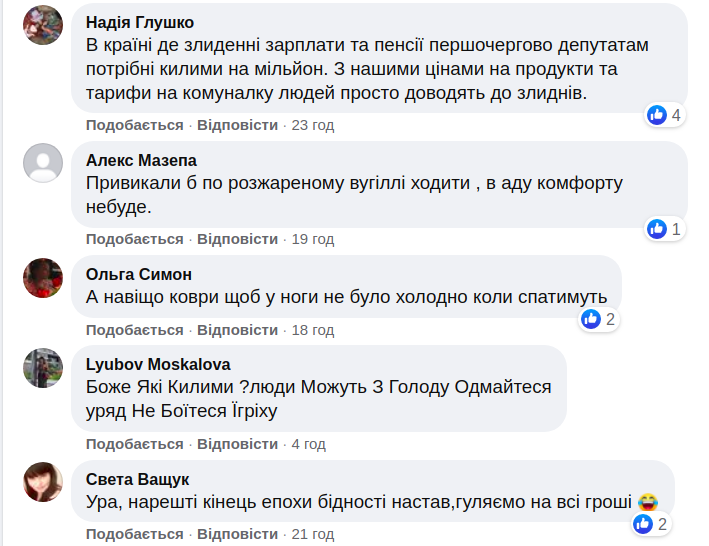Reply to Алекс Мазепа's comment via Відповісти
The height and width of the screenshot is (546, 709).
[237, 239]
